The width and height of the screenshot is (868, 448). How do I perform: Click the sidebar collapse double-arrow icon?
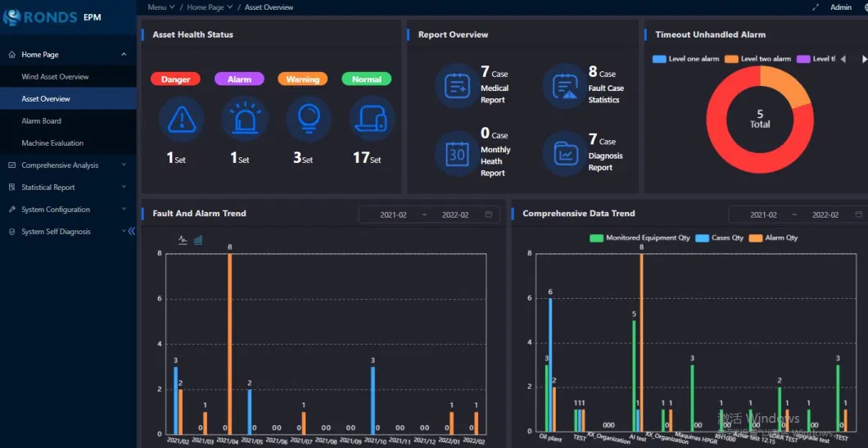coord(131,232)
